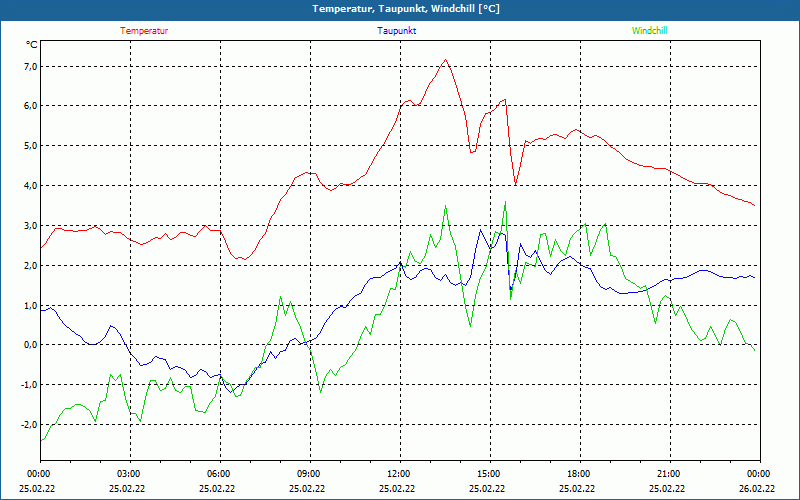
Task: Click the '12:00' time label on the x-axis
Action: [400, 473]
